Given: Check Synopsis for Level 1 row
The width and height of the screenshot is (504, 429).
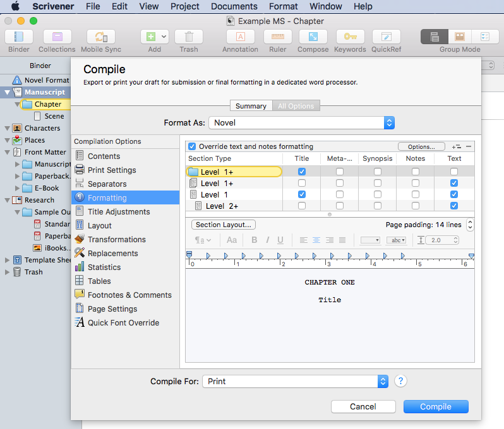Looking at the screenshot, I should click(378, 194).
